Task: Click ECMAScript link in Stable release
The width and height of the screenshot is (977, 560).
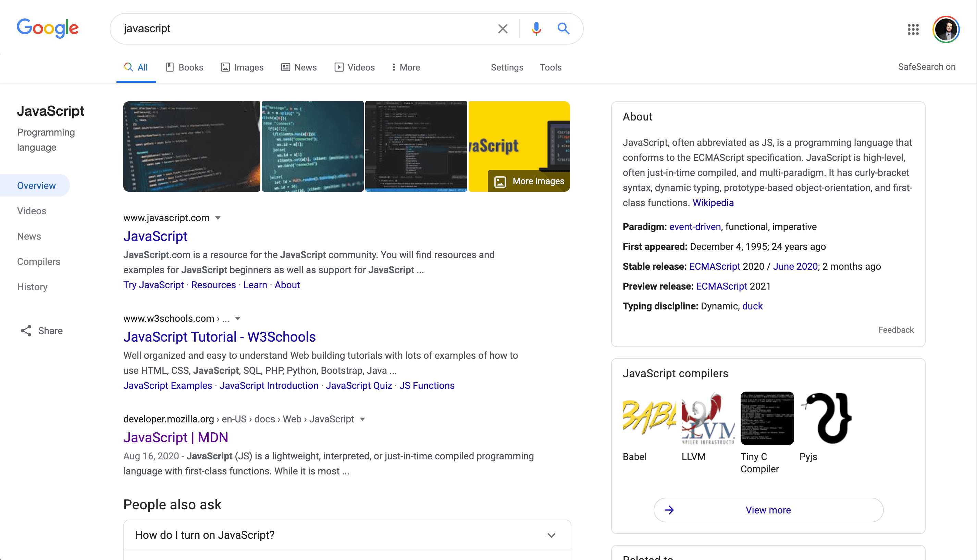Action: click(715, 267)
